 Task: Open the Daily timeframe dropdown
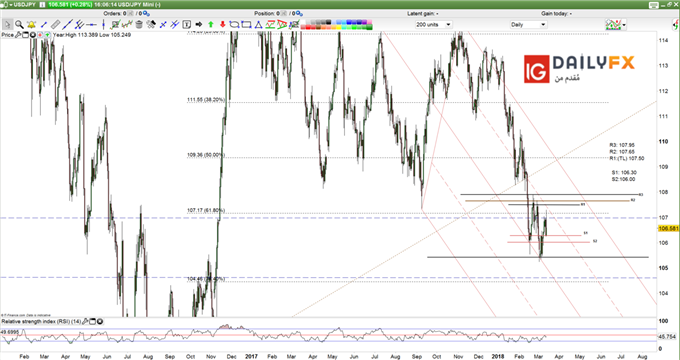click(528, 25)
